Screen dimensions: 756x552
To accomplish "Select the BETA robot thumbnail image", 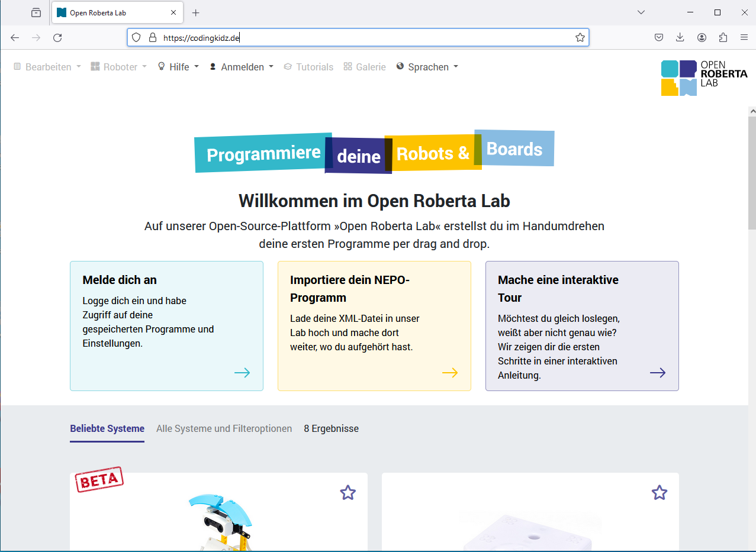I will [220, 522].
